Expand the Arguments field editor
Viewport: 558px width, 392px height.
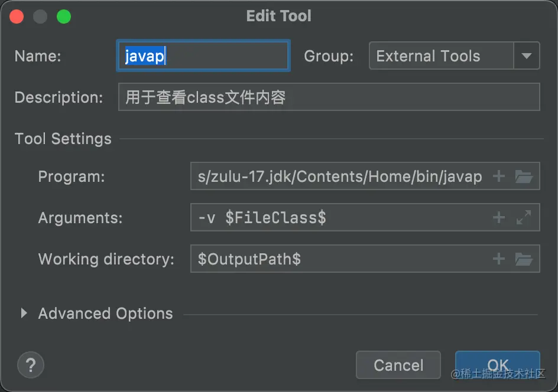(524, 217)
